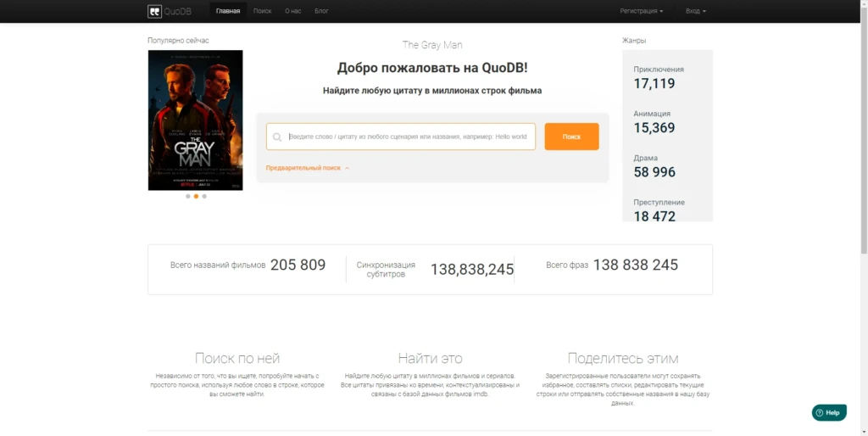Open the О нас page

point(292,11)
